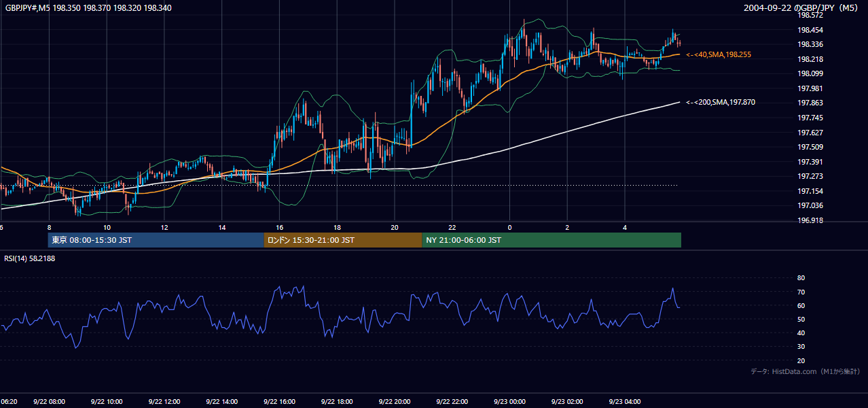The width and height of the screenshot is (868, 408).
Task: Click the 9/23 02:00 date axis label
Action: tap(567, 402)
